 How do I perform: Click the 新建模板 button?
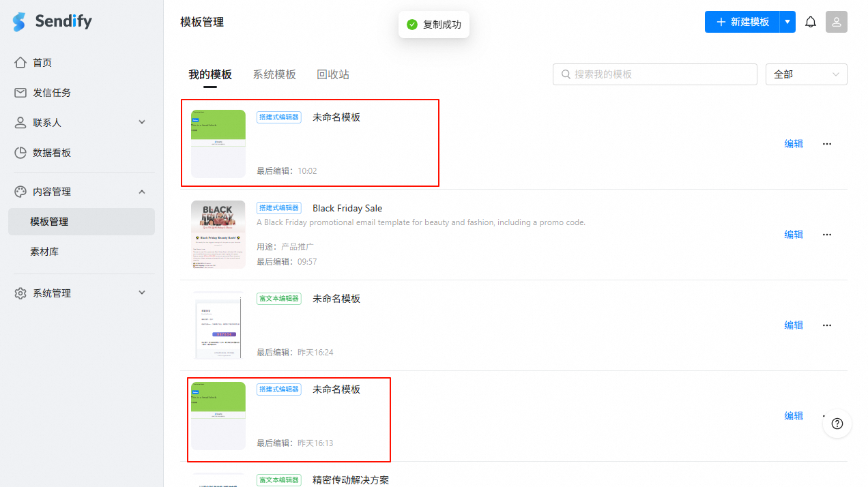pos(742,22)
